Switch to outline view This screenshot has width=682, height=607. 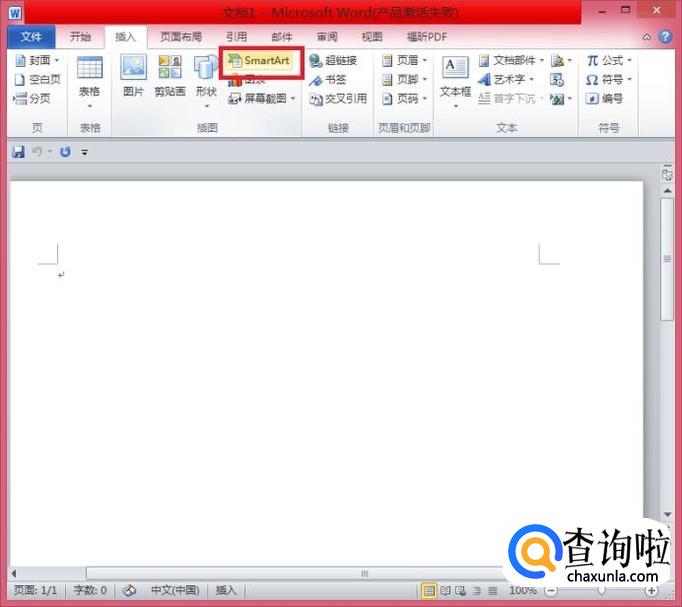pyautogui.click(x=477, y=590)
